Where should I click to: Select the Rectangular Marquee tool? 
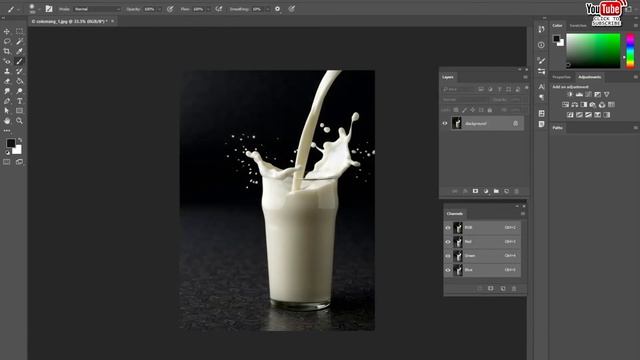coord(19,31)
